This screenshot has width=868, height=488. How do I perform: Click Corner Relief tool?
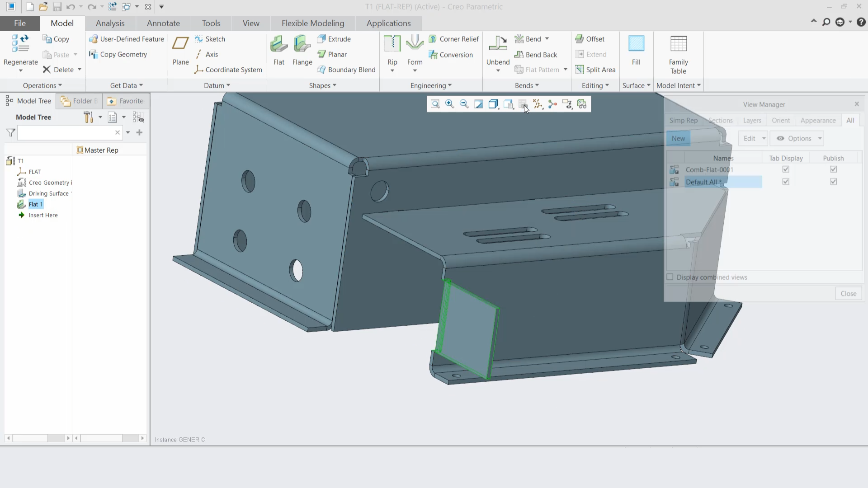(x=453, y=39)
